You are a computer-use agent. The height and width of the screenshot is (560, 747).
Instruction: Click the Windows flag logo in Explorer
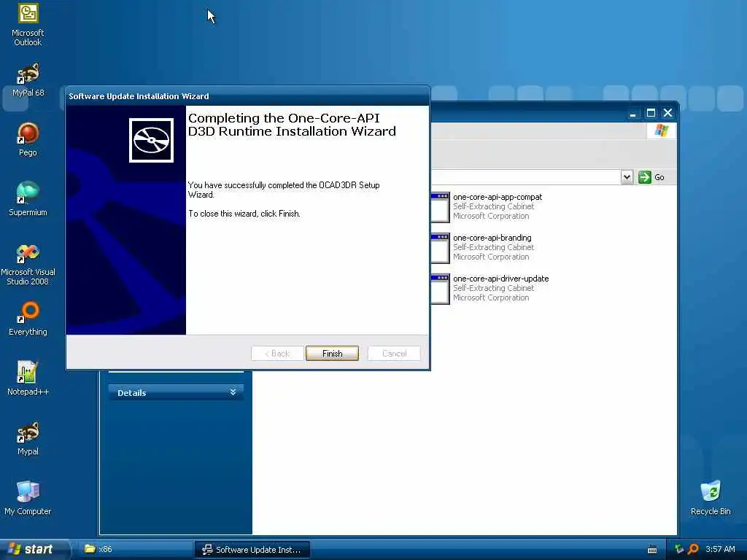[661, 130]
